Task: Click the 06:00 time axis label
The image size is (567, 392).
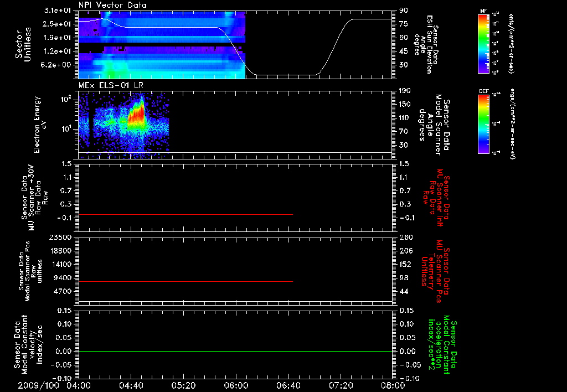Action: (236, 385)
